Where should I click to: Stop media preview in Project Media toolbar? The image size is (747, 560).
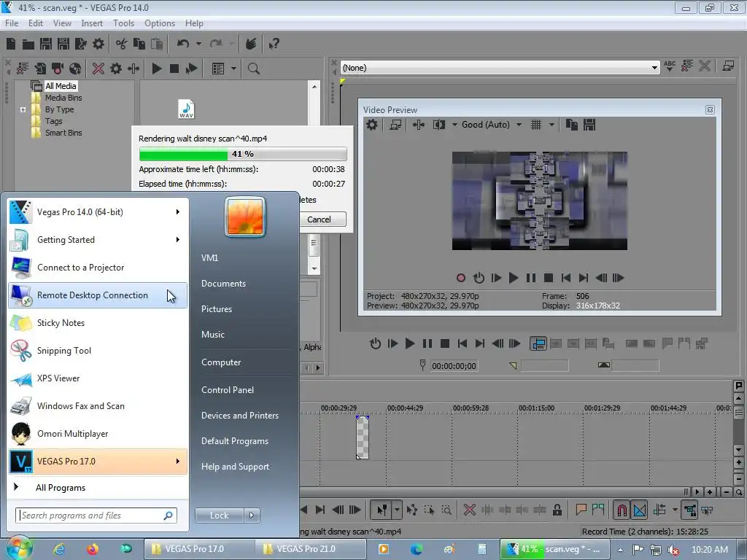point(174,69)
